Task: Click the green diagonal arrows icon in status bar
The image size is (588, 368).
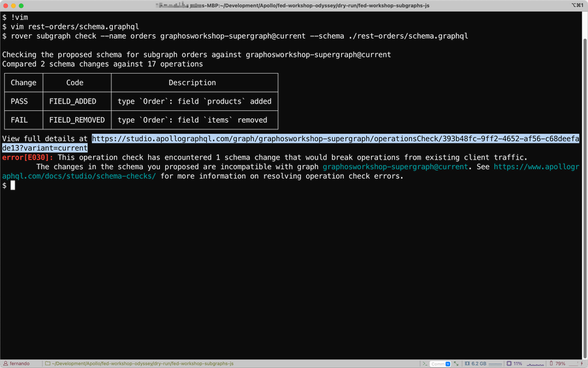Action: pyautogui.click(x=456, y=364)
